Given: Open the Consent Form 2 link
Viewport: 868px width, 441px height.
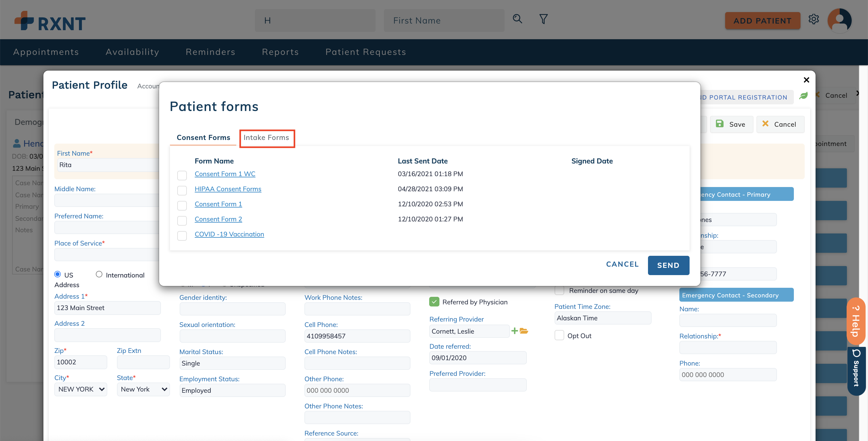Looking at the screenshot, I should (218, 219).
